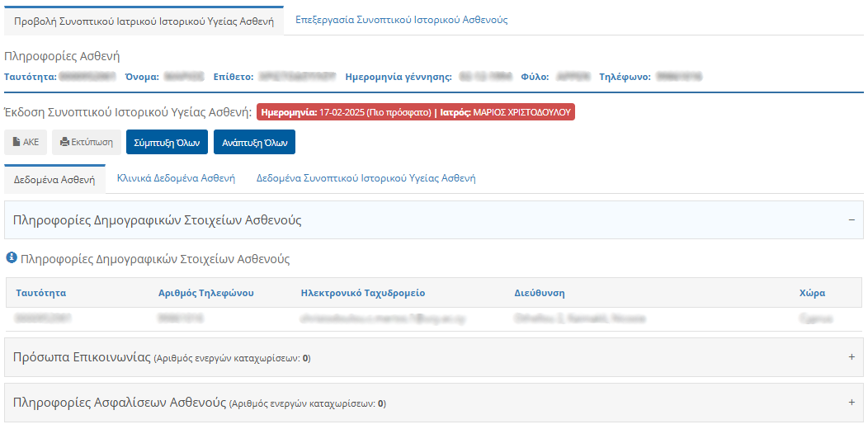Click the blue info icon beside demographics heading
Screen dimensions: 868x429
tap(12, 258)
